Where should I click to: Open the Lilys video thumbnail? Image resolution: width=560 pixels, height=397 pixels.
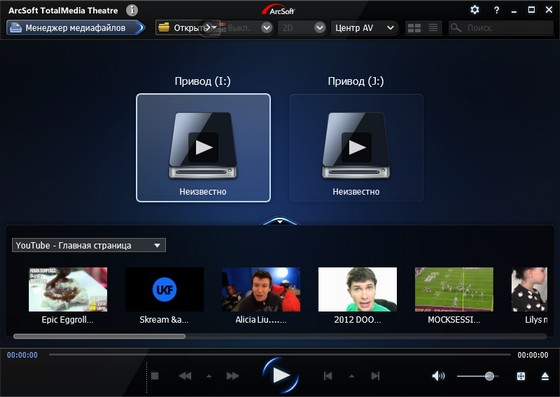coord(529,290)
